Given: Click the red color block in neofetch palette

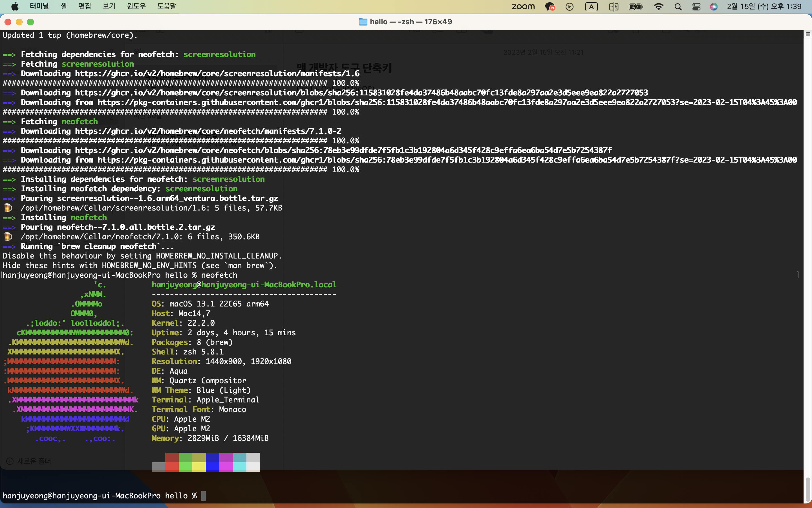Looking at the screenshot, I should pyautogui.click(x=172, y=462).
